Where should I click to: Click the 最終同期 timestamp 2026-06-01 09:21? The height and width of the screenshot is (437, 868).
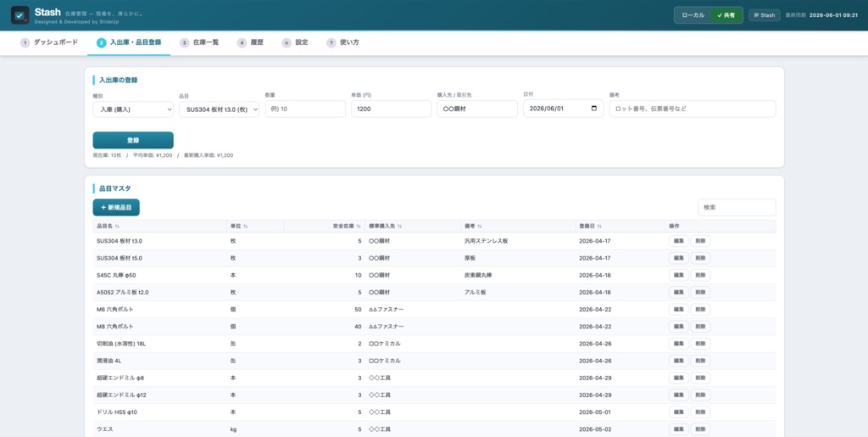(833, 15)
